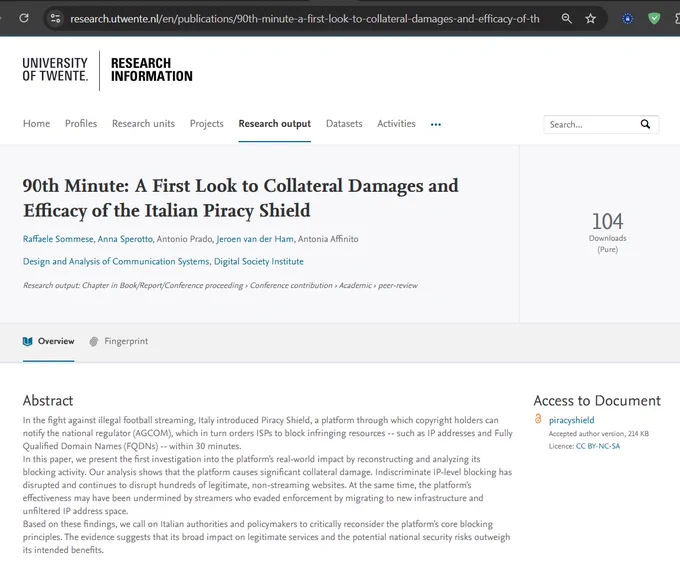Open the three-dot more navigation menu
The image size is (680, 563).
coord(436,124)
